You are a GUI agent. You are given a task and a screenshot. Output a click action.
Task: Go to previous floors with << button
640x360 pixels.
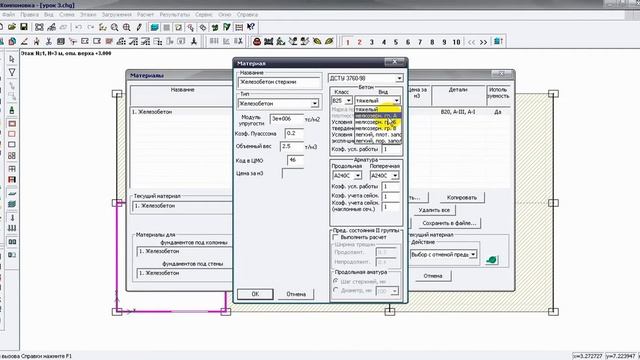(471, 42)
